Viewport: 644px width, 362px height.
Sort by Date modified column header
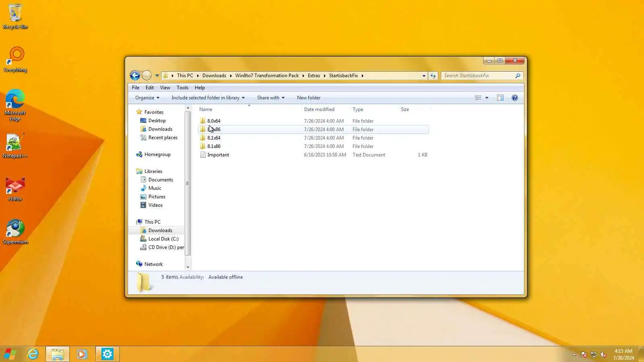[326, 109]
